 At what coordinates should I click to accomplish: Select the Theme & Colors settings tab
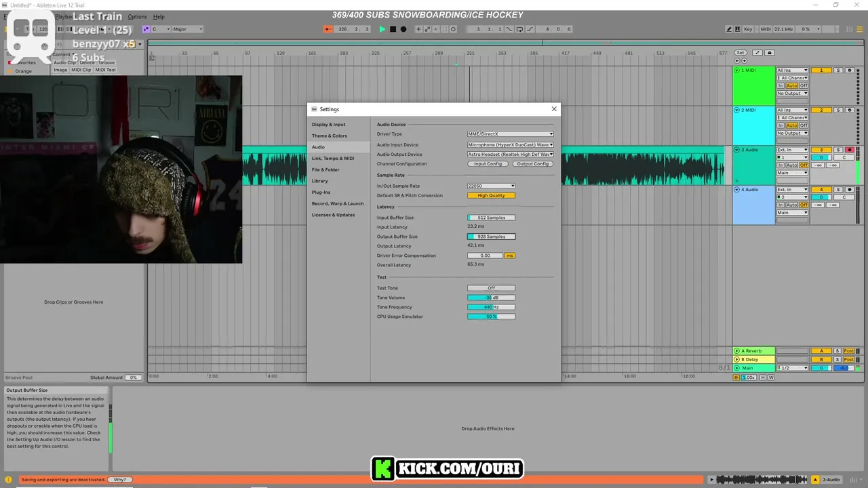[x=329, y=136]
